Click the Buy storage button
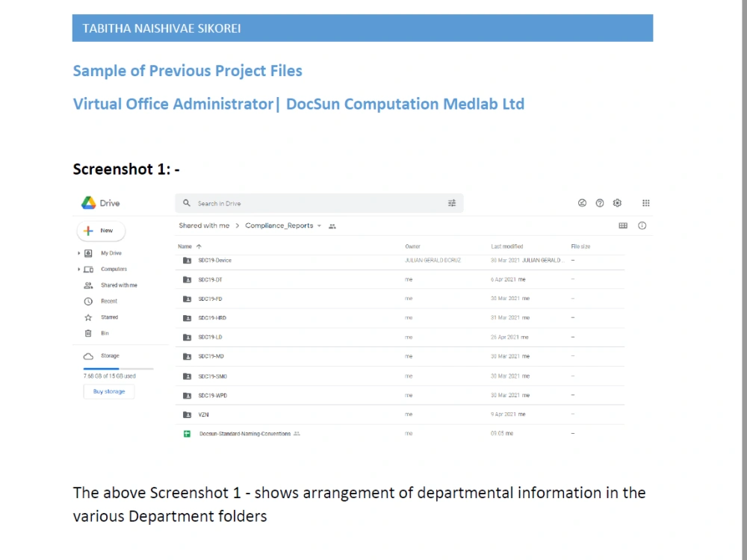The width and height of the screenshot is (747, 560). pyautogui.click(x=108, y=391)
